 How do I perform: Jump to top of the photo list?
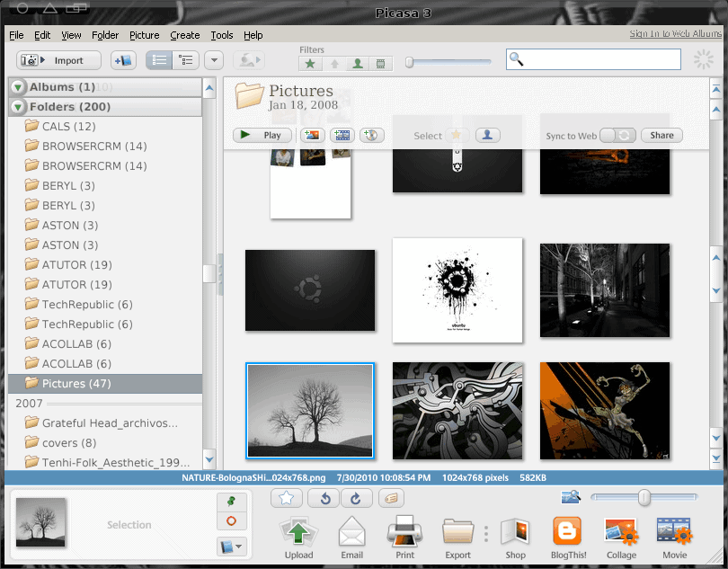[716, 89]
